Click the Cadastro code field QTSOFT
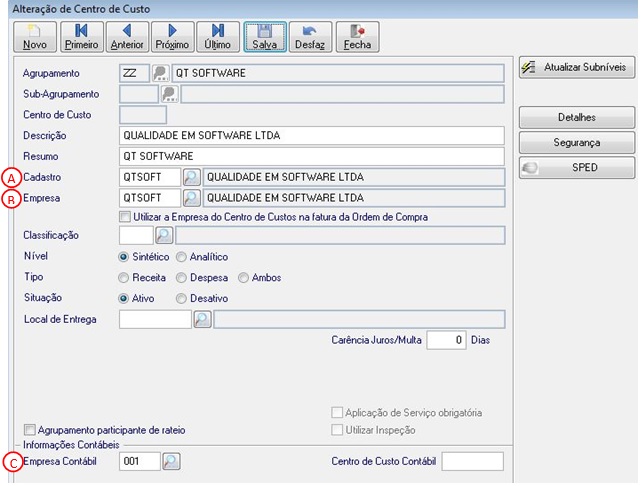The width and height of the screenshot is (641, 486). click(x=150, y=177)
